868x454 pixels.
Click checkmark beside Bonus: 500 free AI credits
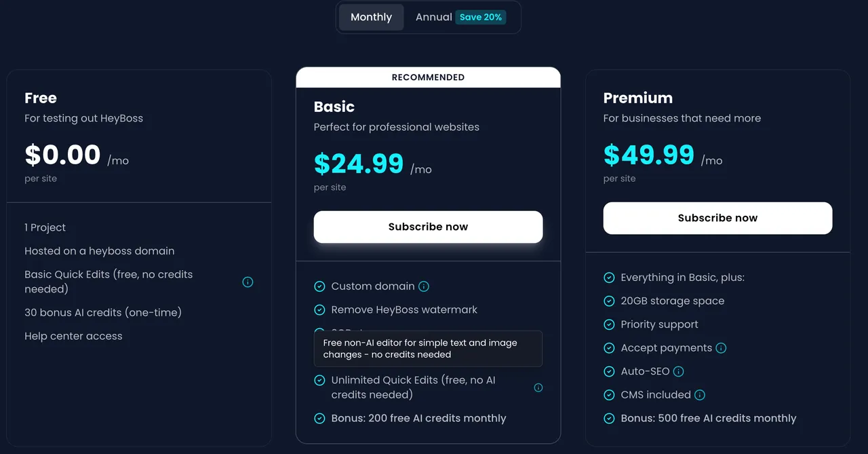pyautogui.click(x=609, y=418)
